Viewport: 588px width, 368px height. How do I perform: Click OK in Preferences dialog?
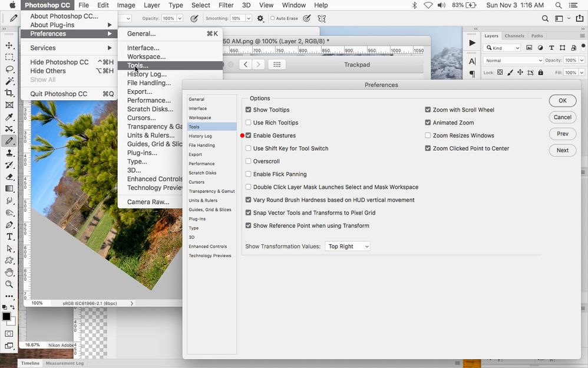click(x=563, y=101)
